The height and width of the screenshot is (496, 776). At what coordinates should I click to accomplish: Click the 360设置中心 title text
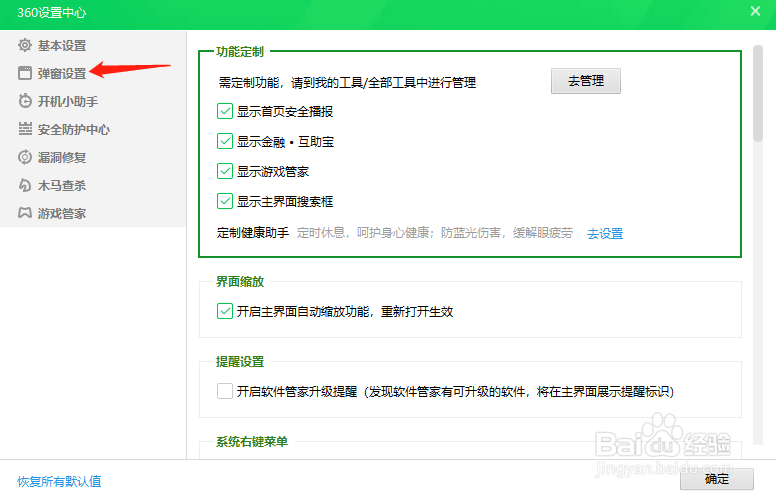point(51,13)
